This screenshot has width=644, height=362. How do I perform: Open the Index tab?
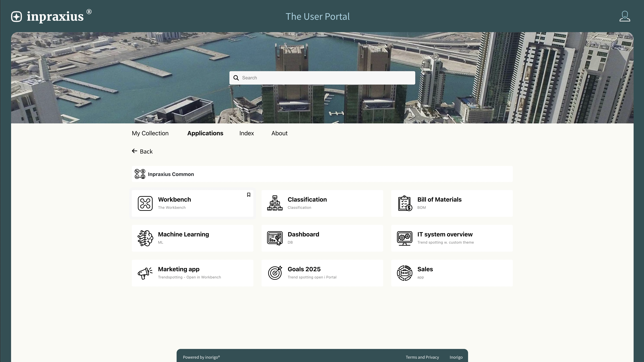(247, 133)
